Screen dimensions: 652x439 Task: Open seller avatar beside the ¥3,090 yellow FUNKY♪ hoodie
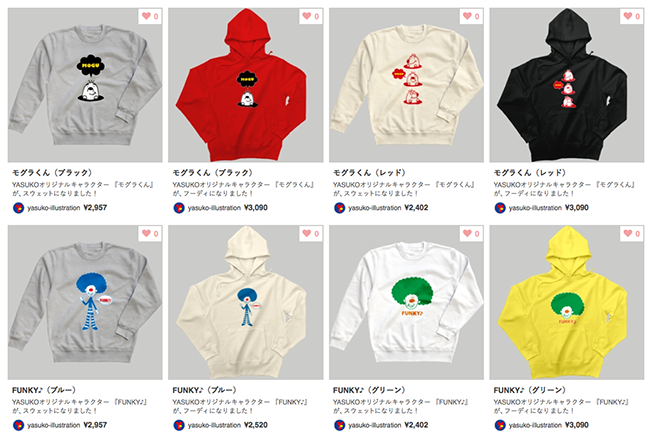coord(500,425)
